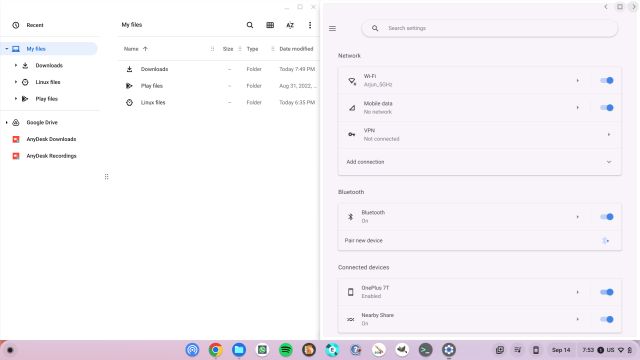Toggle the Mobile data switch

tap(607, 108)
